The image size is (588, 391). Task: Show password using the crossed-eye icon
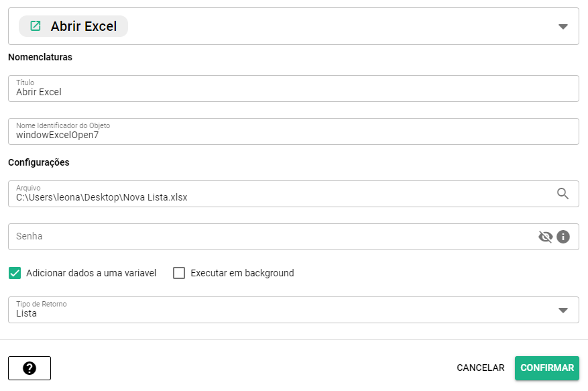[546, 237]
